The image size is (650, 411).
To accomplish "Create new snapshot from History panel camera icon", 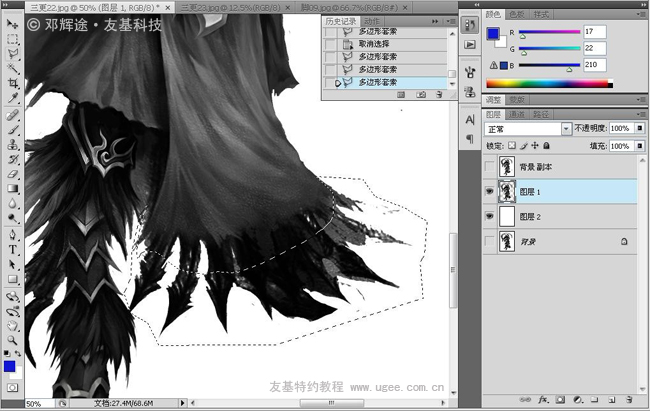I will click(421, 94).
